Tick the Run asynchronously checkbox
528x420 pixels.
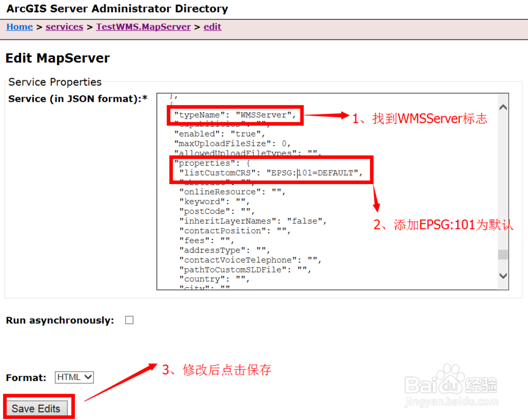[129, 320]
